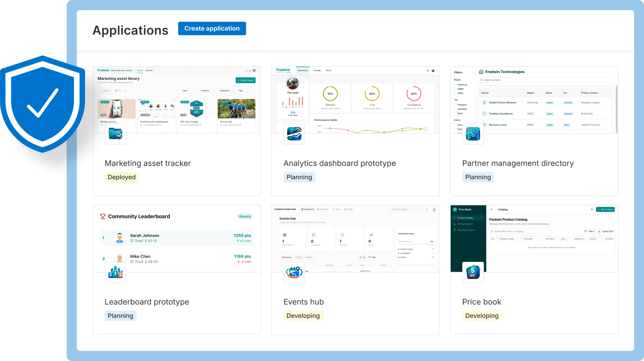
Task: Open the Tags dropdown in asset library
Action: 245,91
